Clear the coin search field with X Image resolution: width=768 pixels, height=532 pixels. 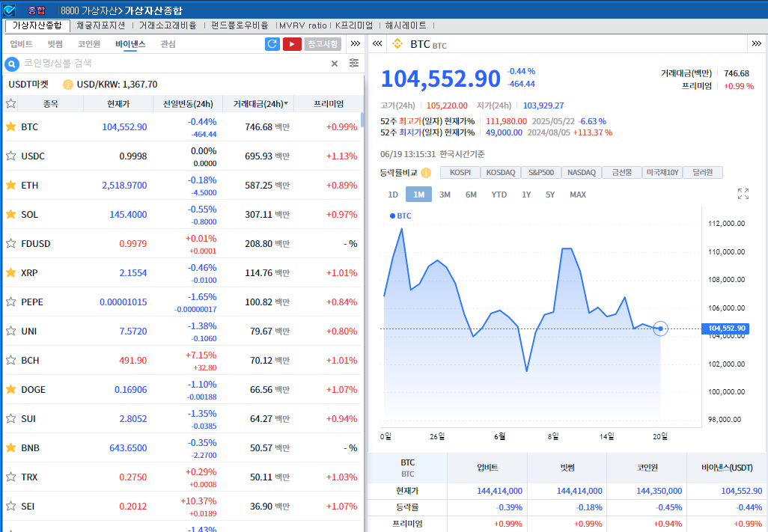click(335, 63)
